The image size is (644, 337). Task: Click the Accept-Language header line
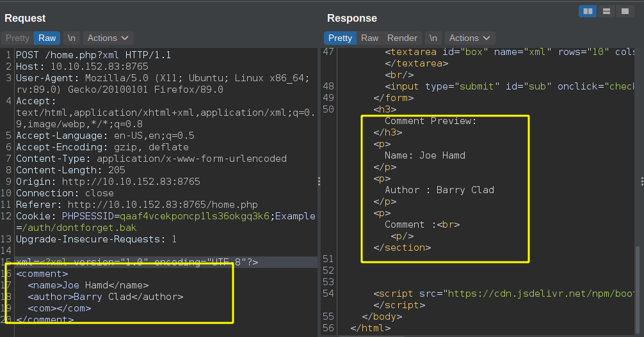tap(105, 136)
